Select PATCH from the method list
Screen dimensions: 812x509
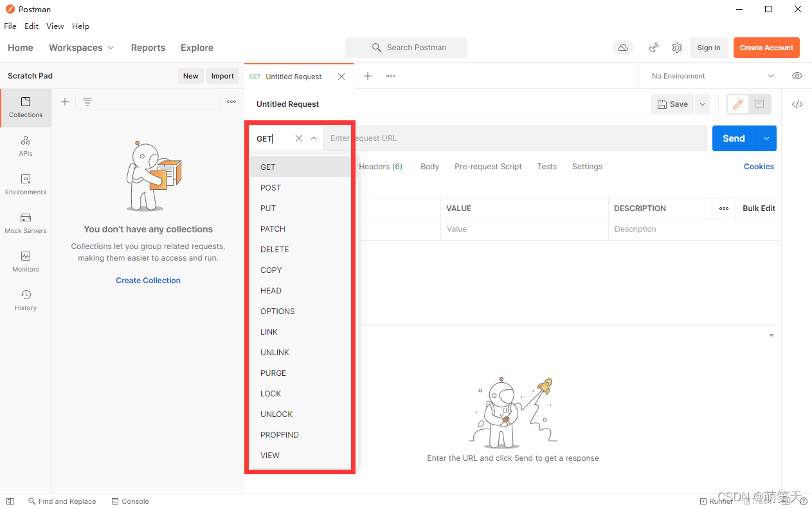point(300,229)
